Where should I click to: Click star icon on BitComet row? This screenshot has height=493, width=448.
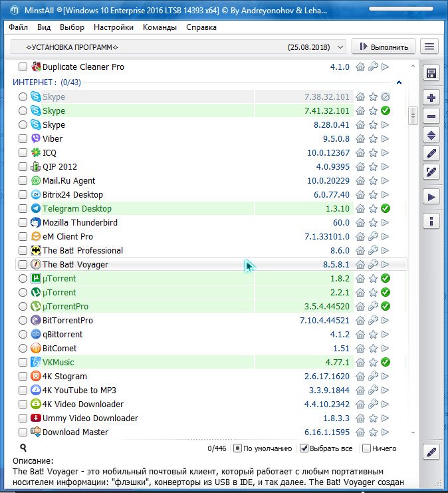coord(373,349)
